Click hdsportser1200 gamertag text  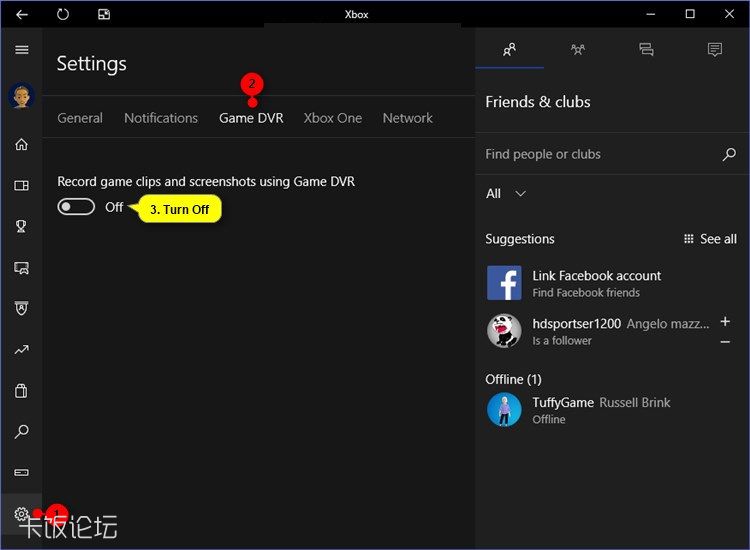tap(576, 324)
